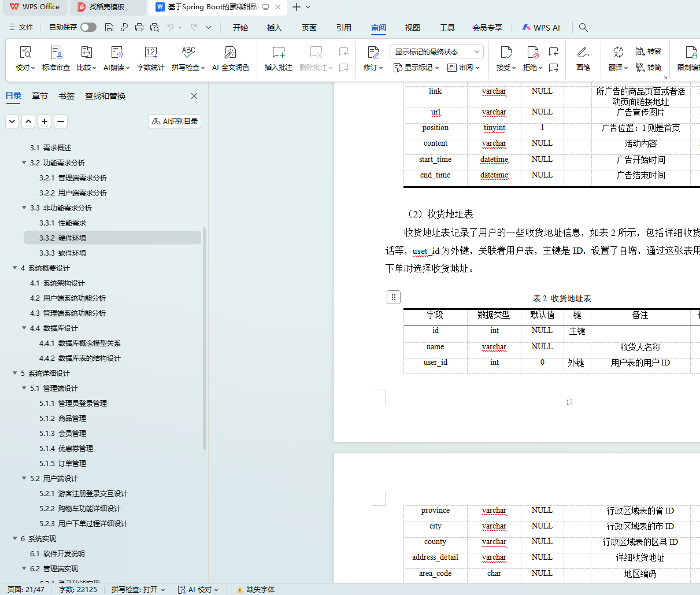Collapse the 5.1 管理端设计 section
Screen dimensions: 700x595
click(24, 388)
